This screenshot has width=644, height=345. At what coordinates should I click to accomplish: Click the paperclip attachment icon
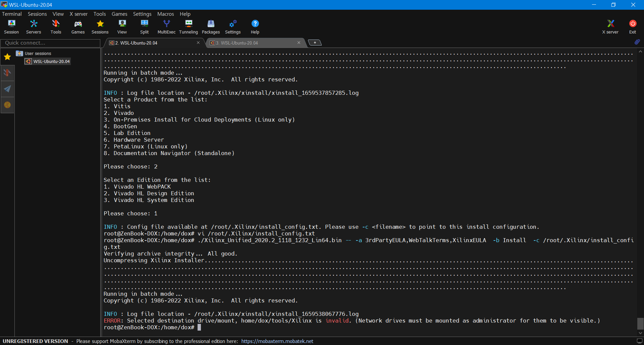click(637, 42)
